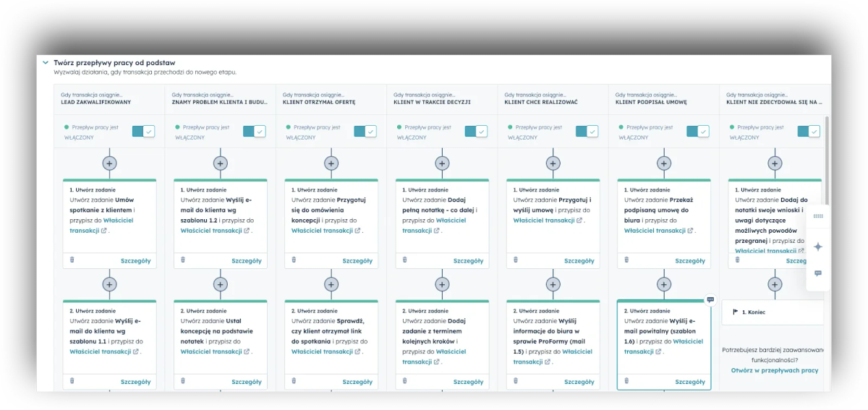Click the 'KLIENT W TRAKCIE DECYZJI' column heading
Image resolution: width=868 pixels, height=410 pixels.
click(432, 103)
